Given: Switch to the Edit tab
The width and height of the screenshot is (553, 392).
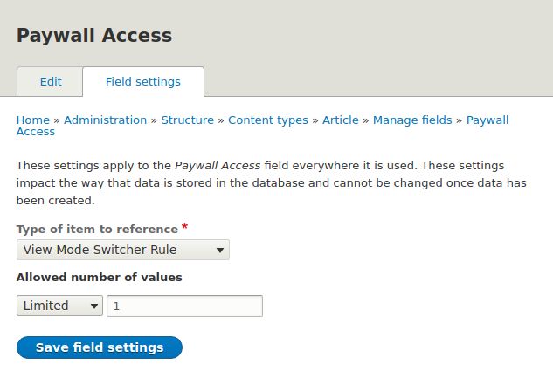Looking at the screenshot, I should 51,82.
